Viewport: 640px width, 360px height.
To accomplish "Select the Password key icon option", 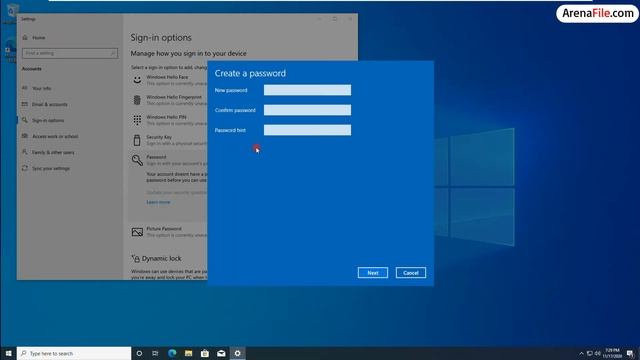I will [137, 160].
